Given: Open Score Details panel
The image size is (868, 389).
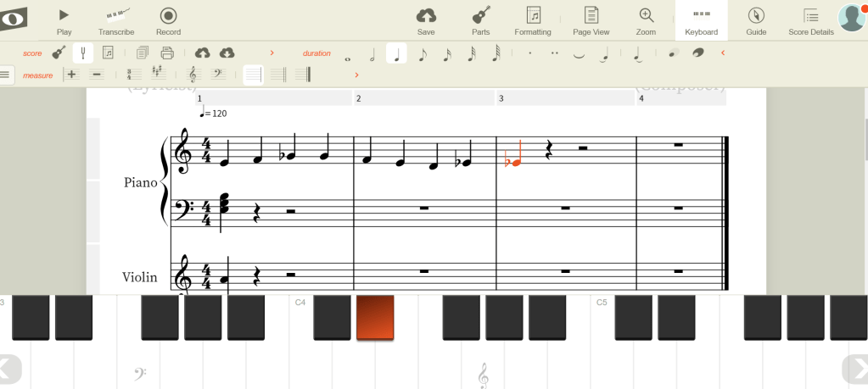Looking at the screenshot, I should pos(810,20).
